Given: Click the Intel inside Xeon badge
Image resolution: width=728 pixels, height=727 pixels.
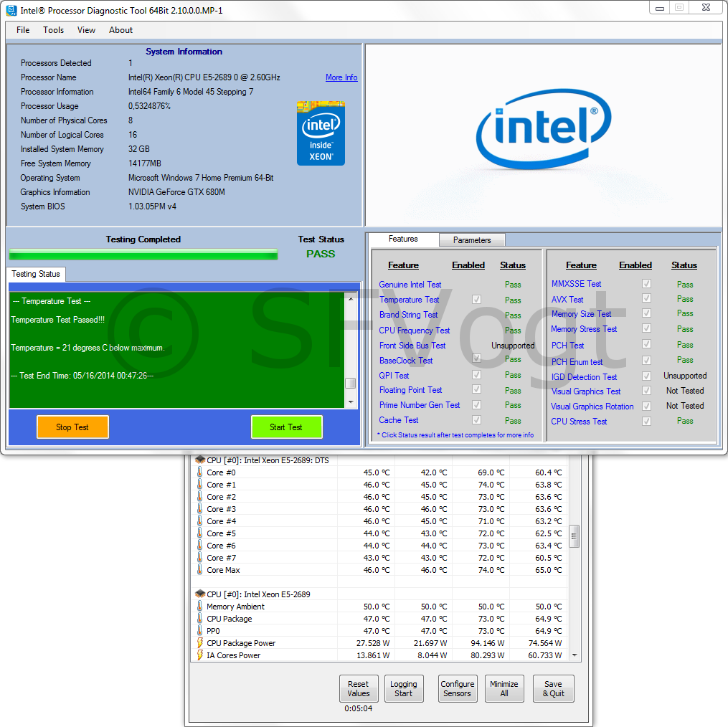Looking at the screenshot, I should tap(321, 133).
